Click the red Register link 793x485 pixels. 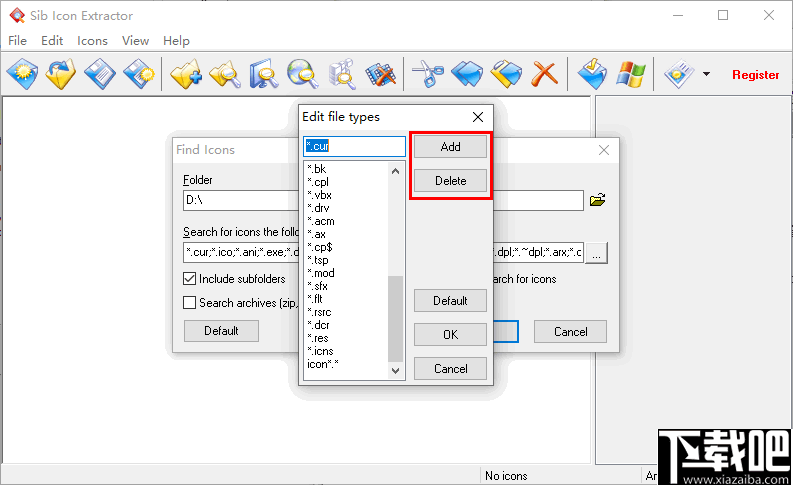click(x=756, y=75)
